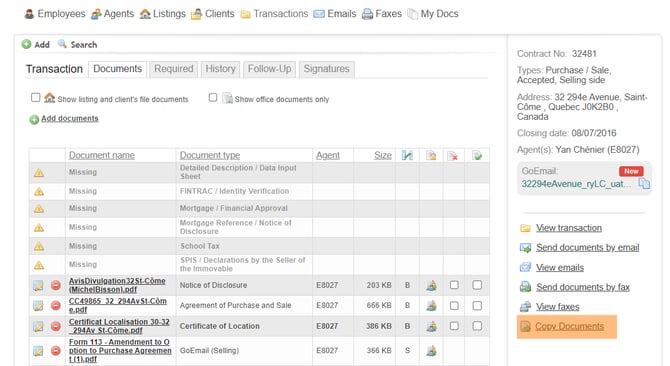The image size is (670, 366).
Task: Edit the CC49865_32_294AvSt-Côme.pdf document
Action: (x=38, y=305)
